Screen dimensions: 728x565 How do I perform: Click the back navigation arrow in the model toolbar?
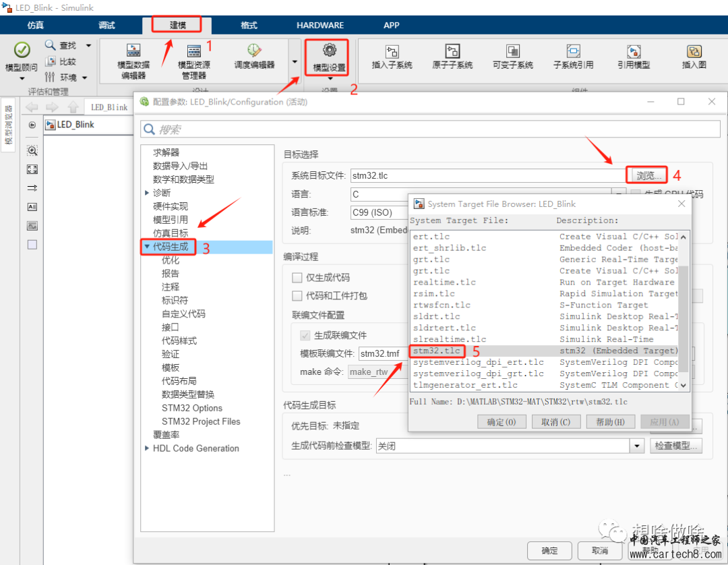click(32, 107)
